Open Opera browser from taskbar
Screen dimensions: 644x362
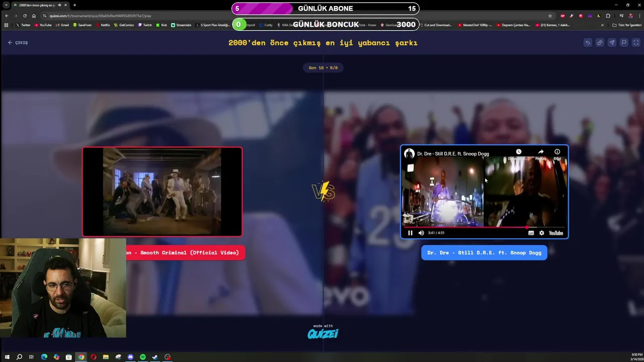(x=93, y=357)
